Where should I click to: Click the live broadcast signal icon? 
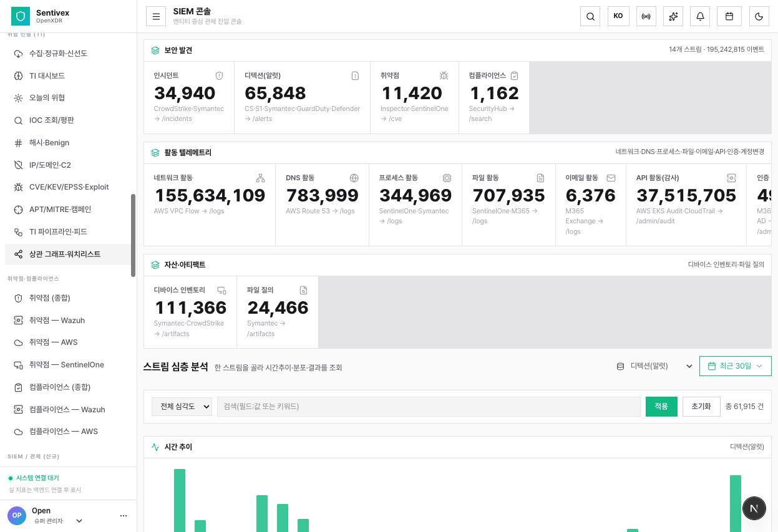[646, 16]
